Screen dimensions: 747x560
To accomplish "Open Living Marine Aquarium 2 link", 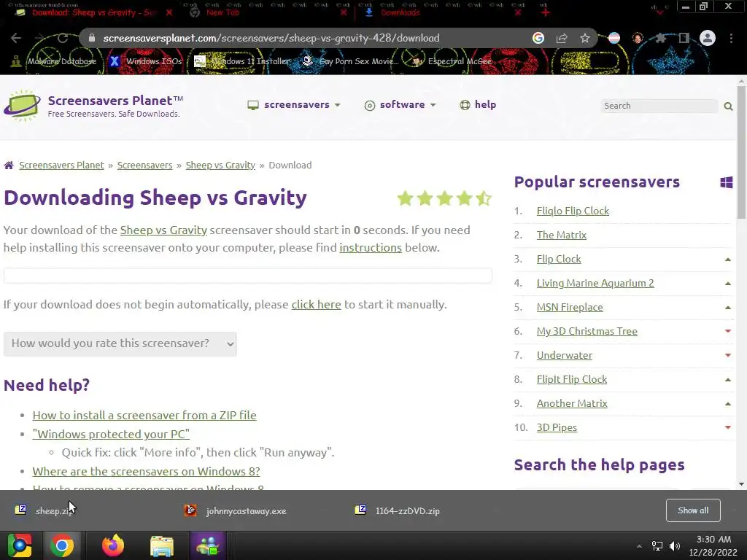I will point(595,283).
